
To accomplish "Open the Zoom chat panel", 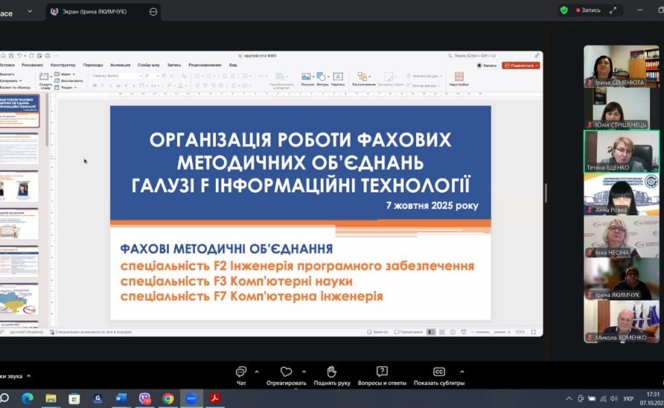I will (x=241, y=372).
